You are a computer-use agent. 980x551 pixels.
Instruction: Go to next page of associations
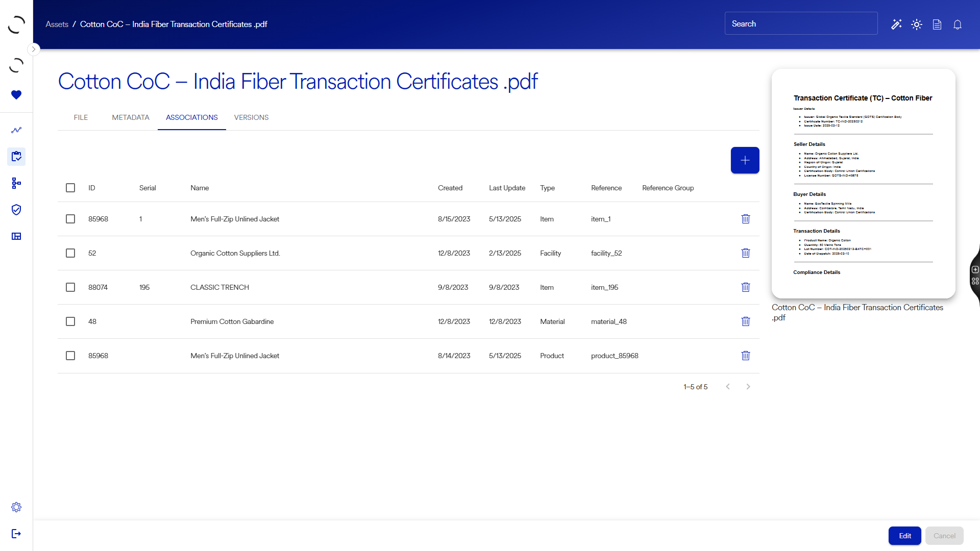point(748,387)
